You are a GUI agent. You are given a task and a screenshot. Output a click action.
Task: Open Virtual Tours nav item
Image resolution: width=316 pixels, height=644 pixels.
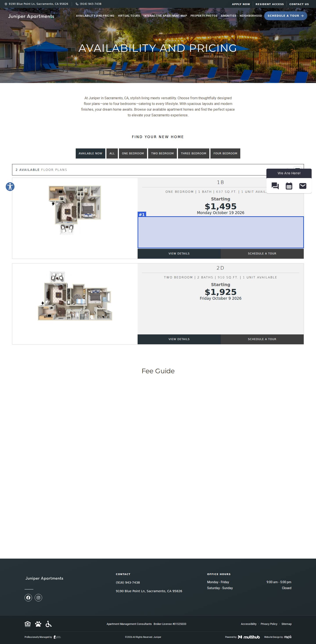[x=129, y=16]
